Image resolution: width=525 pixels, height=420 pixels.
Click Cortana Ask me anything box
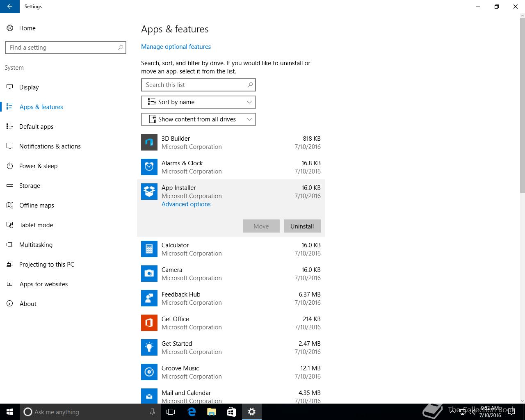(x=90, y=412)
